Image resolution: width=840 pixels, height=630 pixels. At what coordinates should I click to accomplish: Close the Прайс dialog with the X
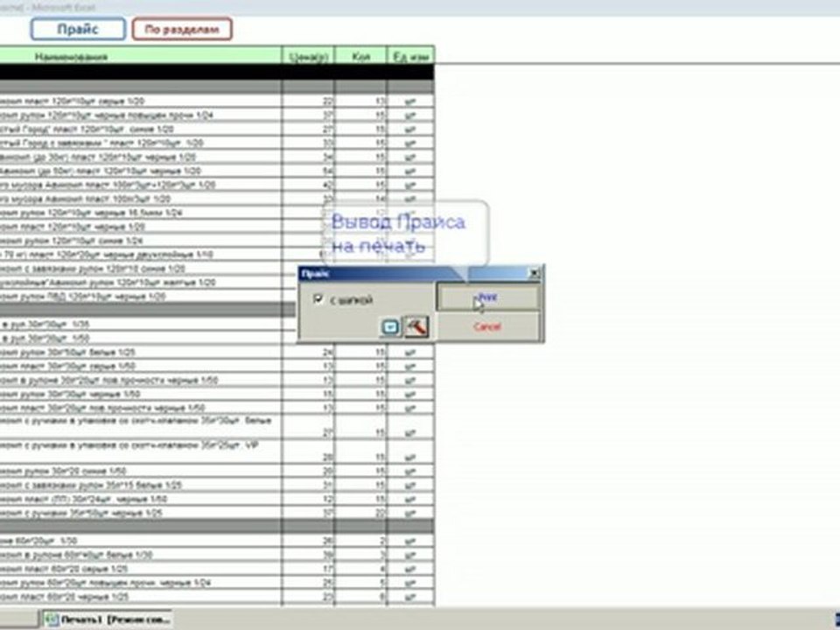534,274
